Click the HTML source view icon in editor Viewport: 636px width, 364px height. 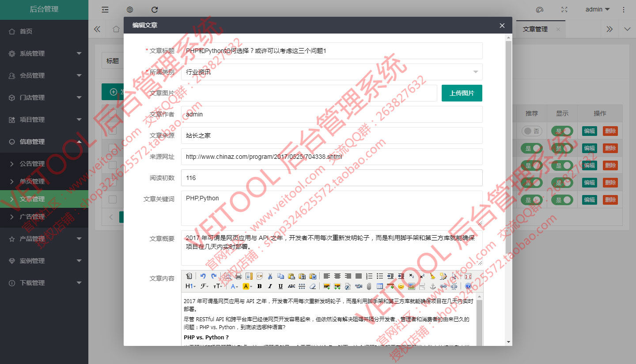189,276
